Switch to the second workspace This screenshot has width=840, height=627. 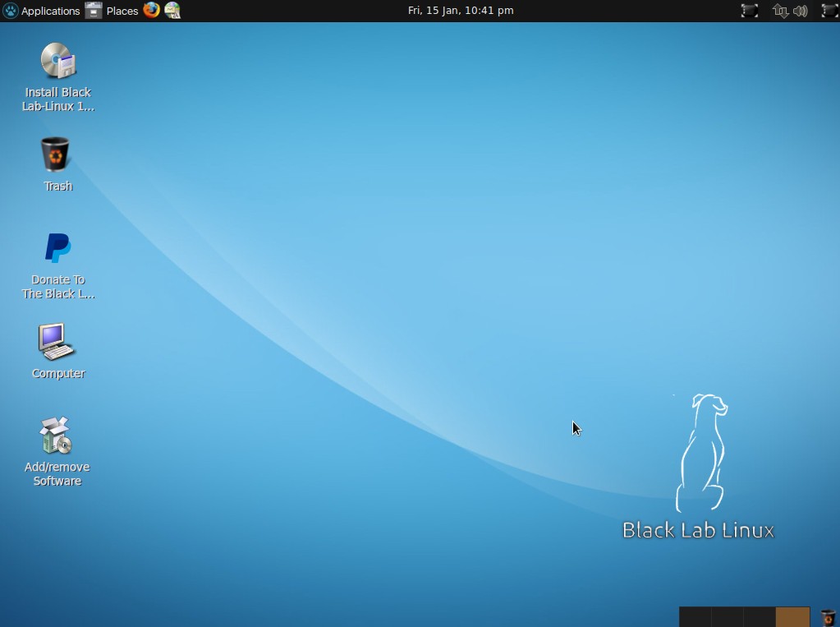click(727, 617)
